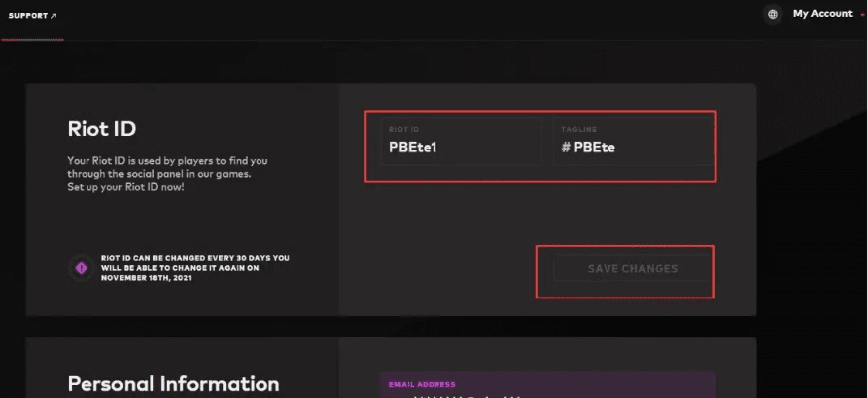Screen dimensions: 868x398
Task: Click the Riot ID description paragraph
Action: (167, 173)
